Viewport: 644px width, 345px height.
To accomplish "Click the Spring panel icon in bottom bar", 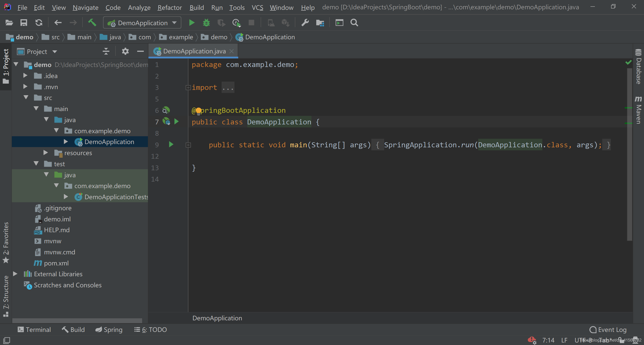I will [108, 329].
